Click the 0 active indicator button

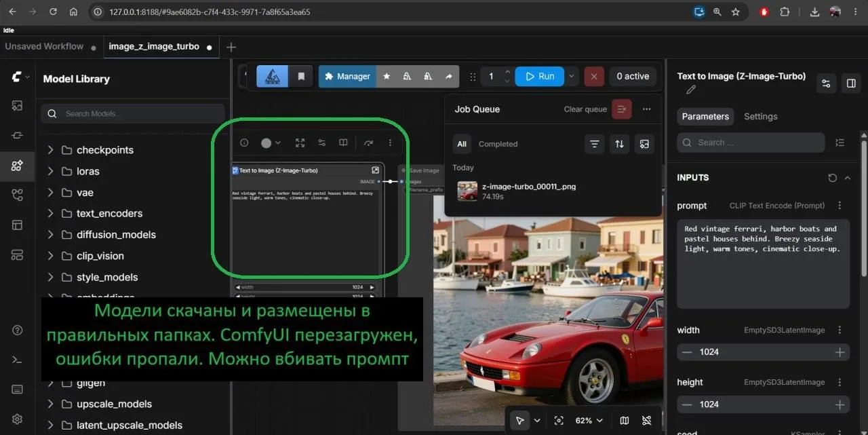pos(633,76)
